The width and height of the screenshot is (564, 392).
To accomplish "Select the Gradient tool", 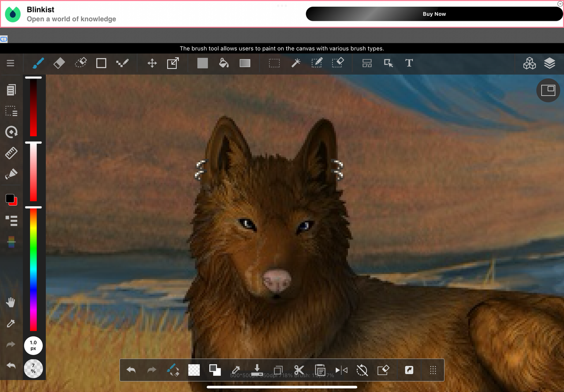I will (x=245, y=63).
